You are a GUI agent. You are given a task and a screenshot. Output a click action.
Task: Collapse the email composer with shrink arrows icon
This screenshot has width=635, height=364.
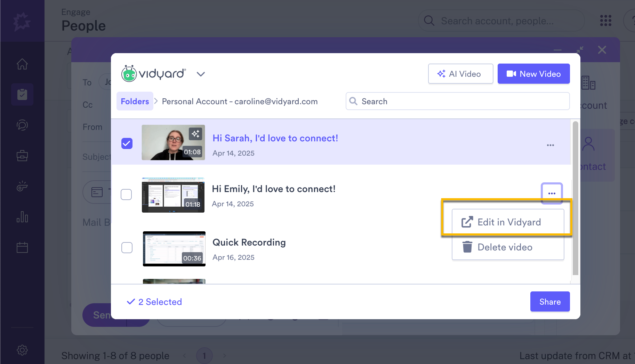click(580, 50)
